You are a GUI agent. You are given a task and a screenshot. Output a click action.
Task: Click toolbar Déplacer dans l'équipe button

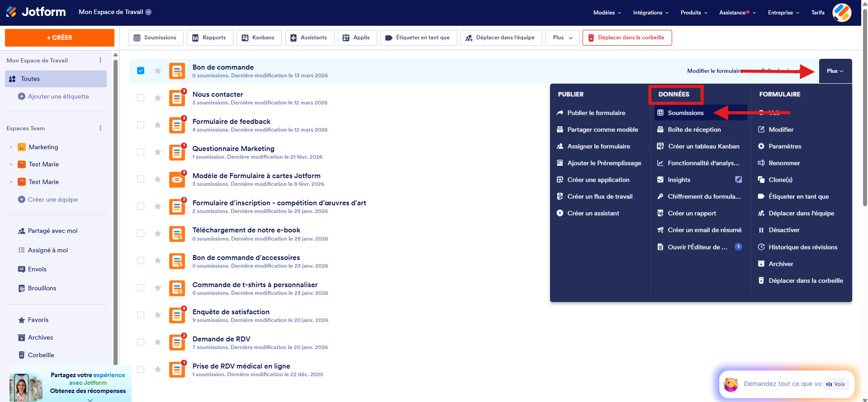click(501, 38)
